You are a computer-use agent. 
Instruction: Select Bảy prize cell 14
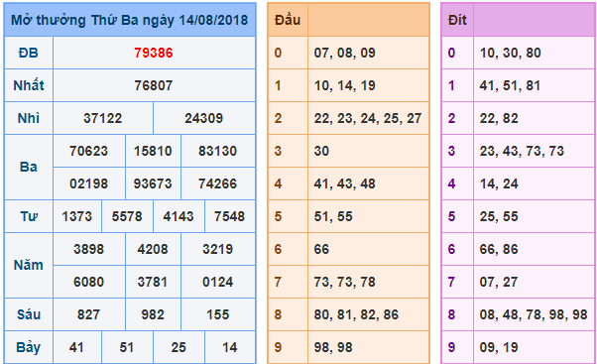tap(229, 347)
